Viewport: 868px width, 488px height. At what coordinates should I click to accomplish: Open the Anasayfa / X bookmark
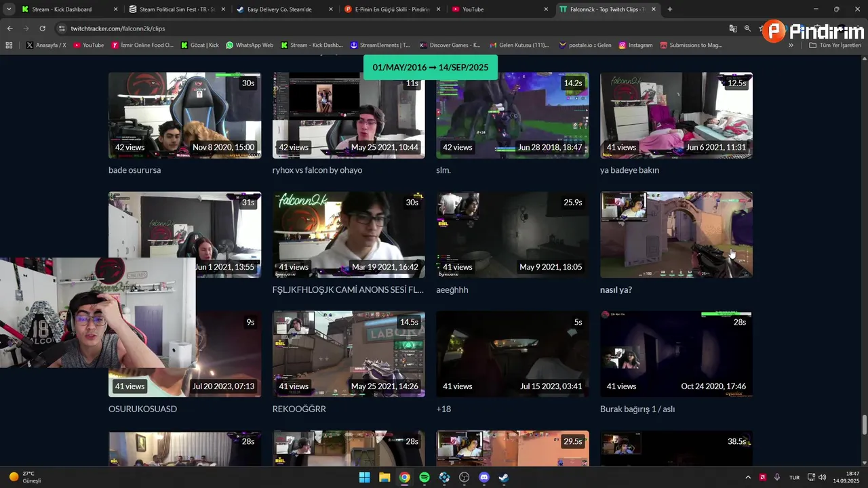point(45,45)
